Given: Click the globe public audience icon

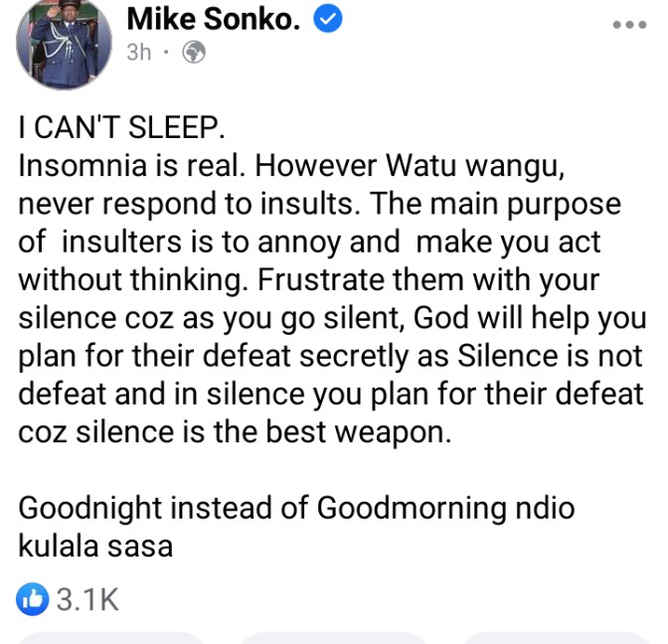Looking at the screenshot, I should 194,53.
